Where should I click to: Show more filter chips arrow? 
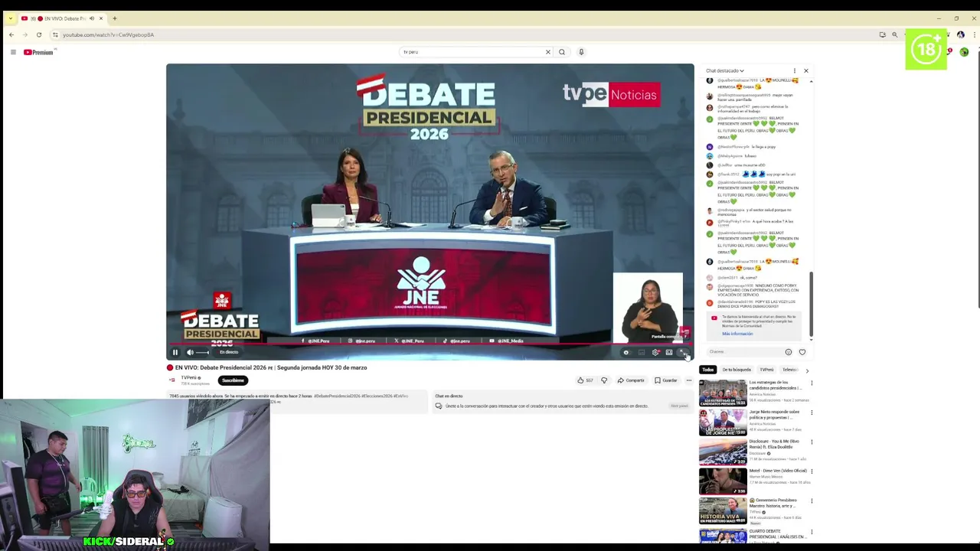(x=806, y=370)
